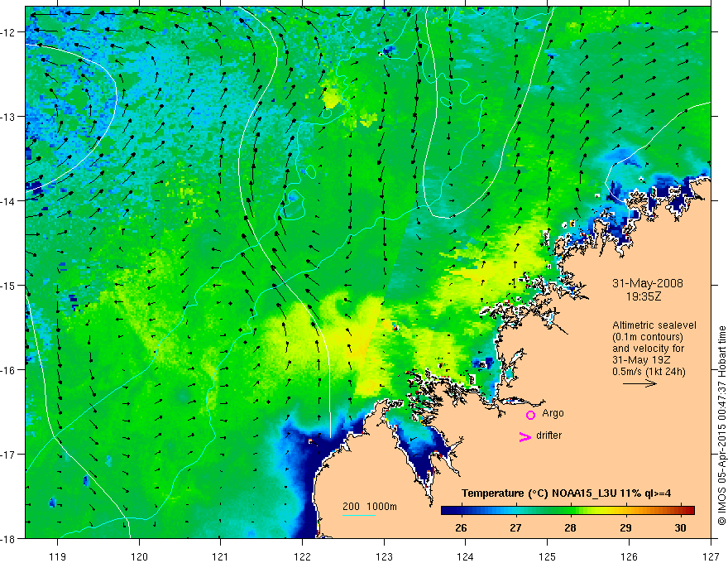This screenshot has height=563, width=728.
Task: Click the cyan 200 1000m depth contour line sample
Action: click(x=359, y=515)
